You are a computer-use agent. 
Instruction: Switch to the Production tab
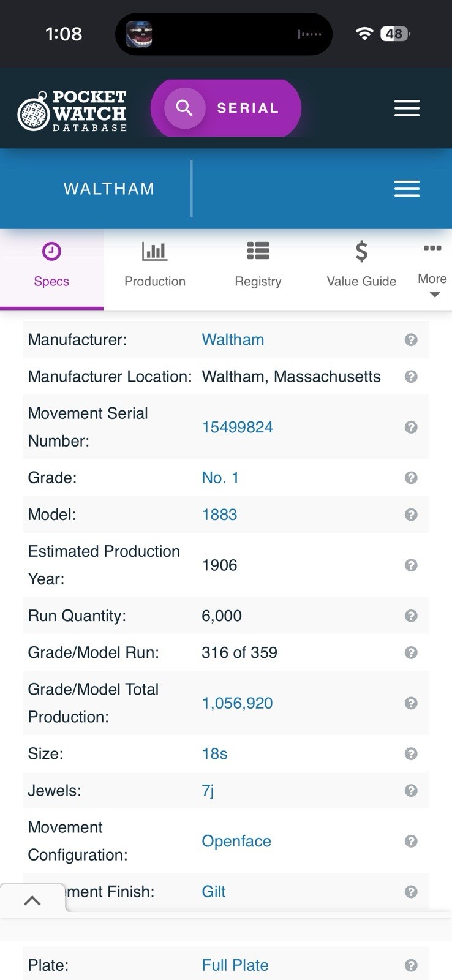[x=155, y=268]
